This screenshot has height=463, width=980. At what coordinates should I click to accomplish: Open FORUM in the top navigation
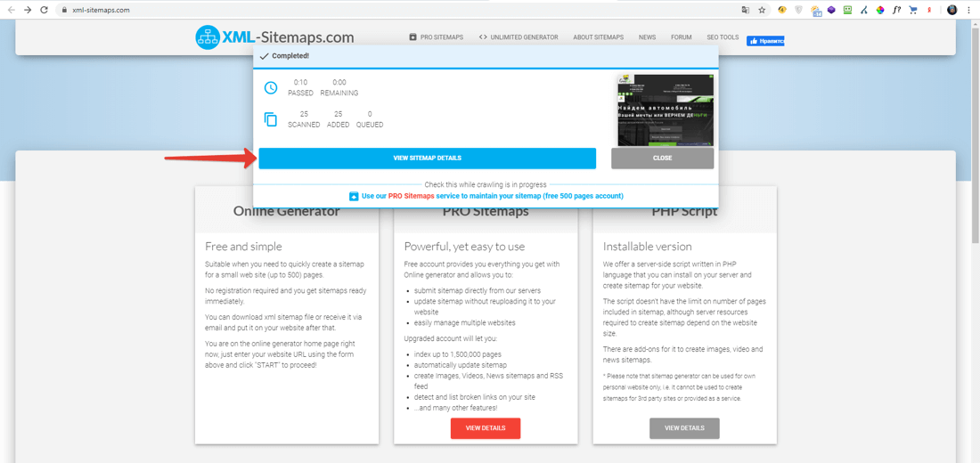(x=682, y=37)
